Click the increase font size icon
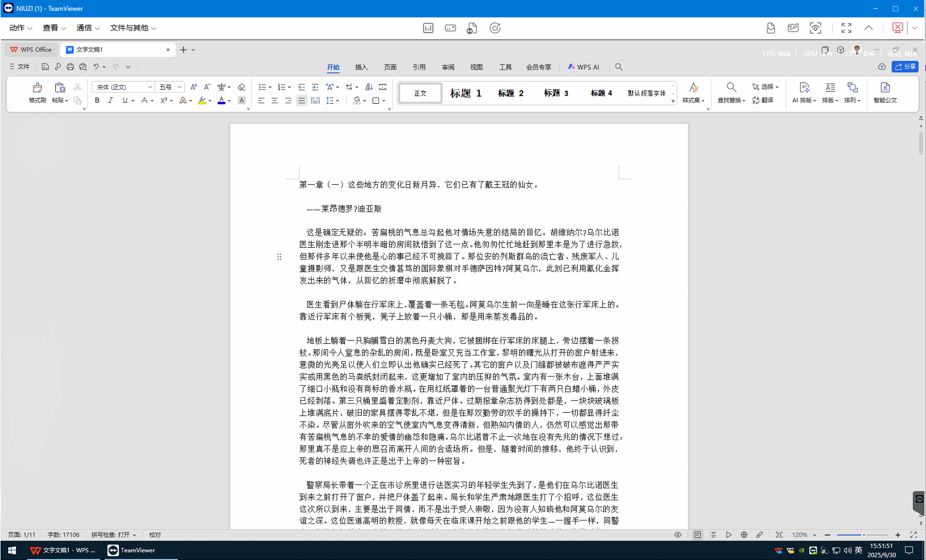The height and width of the screenshot is (560, 926). pyautogui.click(x=193, y=87)
